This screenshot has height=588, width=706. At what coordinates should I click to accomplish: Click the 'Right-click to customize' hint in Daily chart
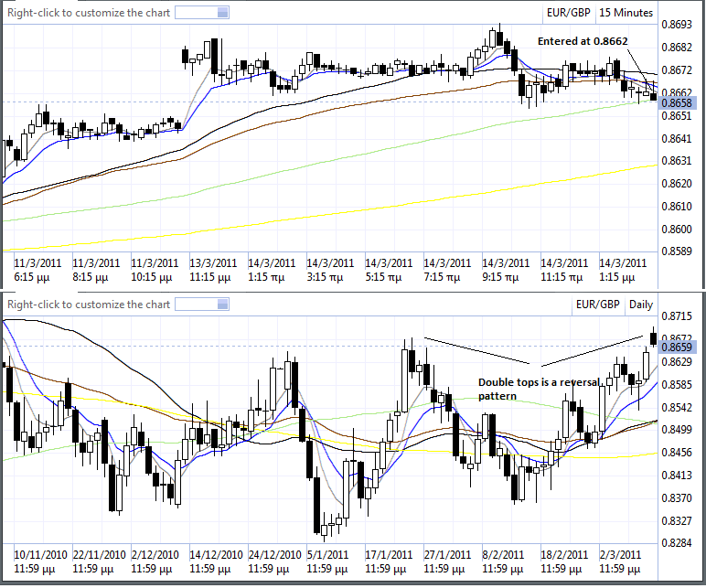89,305
